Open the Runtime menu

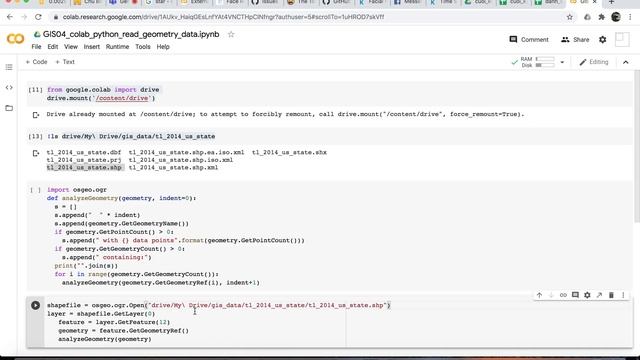point(117,47)
